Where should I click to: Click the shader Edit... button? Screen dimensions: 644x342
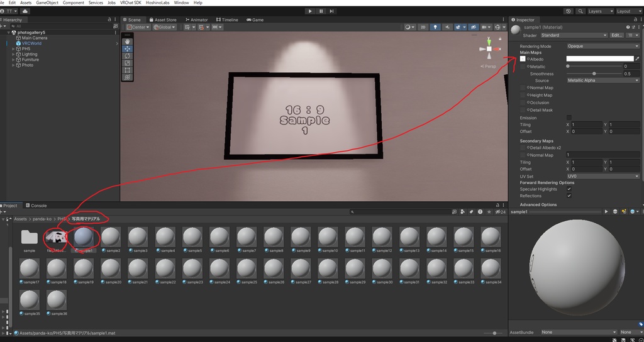pyautogui.click(x=617, y=35)
